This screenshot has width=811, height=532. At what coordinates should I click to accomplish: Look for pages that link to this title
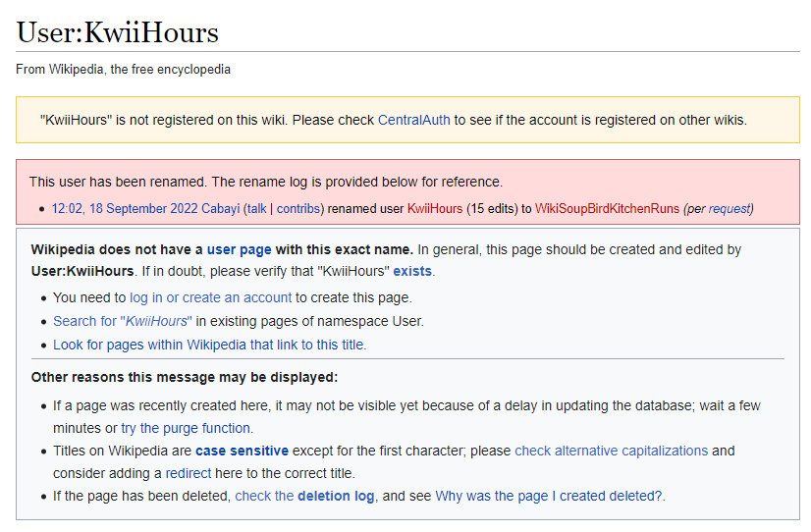209,345
